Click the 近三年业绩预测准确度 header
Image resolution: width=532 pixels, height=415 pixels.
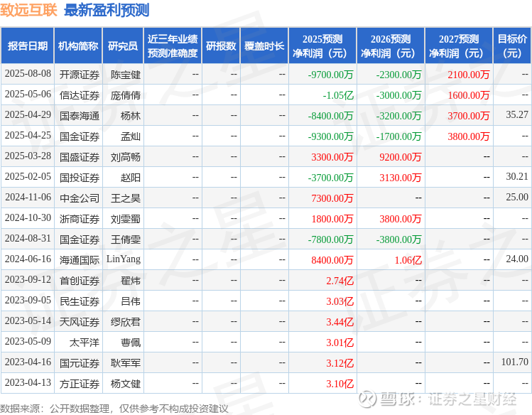coord(173,45)
